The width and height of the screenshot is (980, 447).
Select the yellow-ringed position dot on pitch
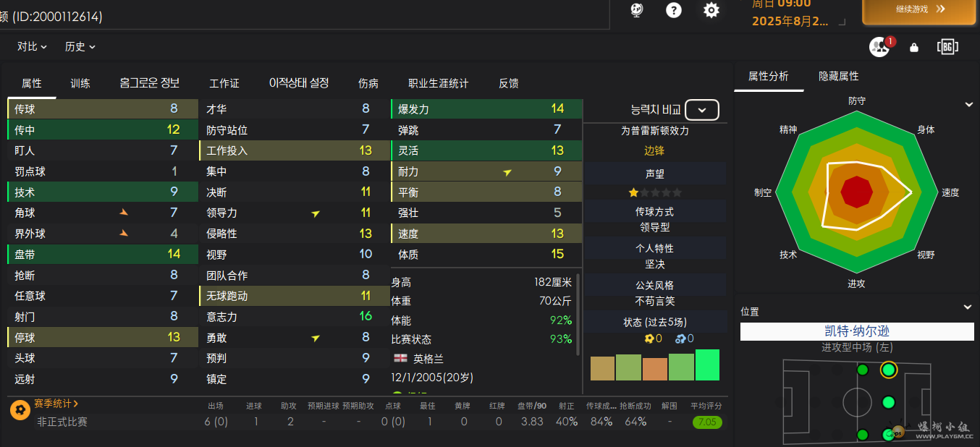(x=889, y=370)
